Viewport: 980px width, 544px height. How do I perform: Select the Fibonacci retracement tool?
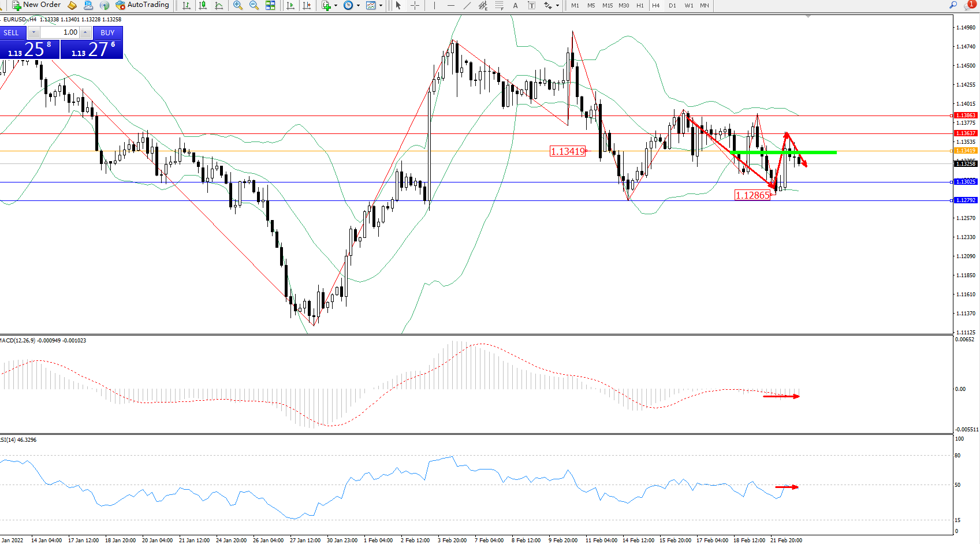click(x=499, y=5)
